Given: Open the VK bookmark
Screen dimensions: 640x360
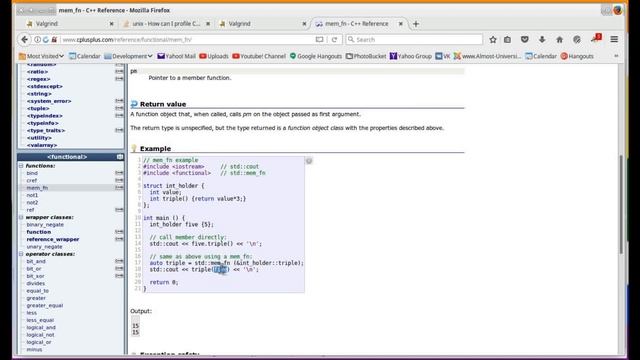Looking at the screenshot, I should pyautogui.click(x=442, y=56).
